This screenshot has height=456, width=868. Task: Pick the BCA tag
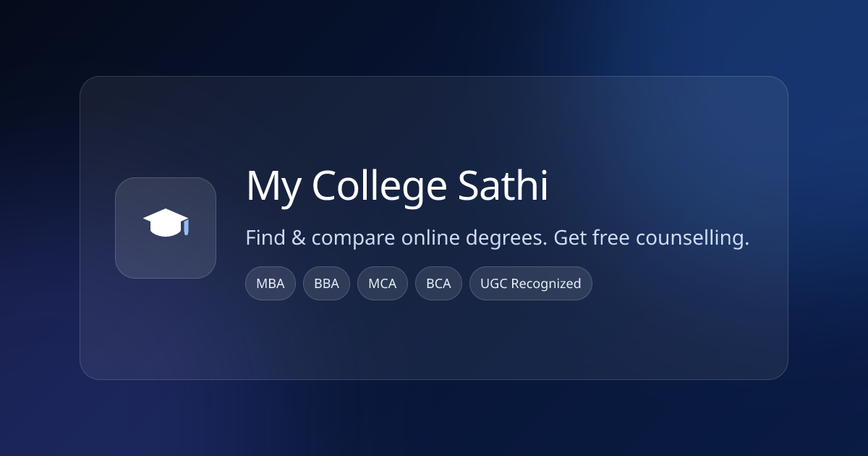pyautogui.click(x=438, y=284)
